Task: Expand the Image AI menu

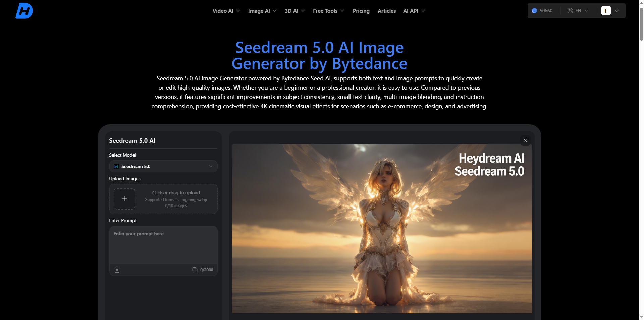Action: 262,11
